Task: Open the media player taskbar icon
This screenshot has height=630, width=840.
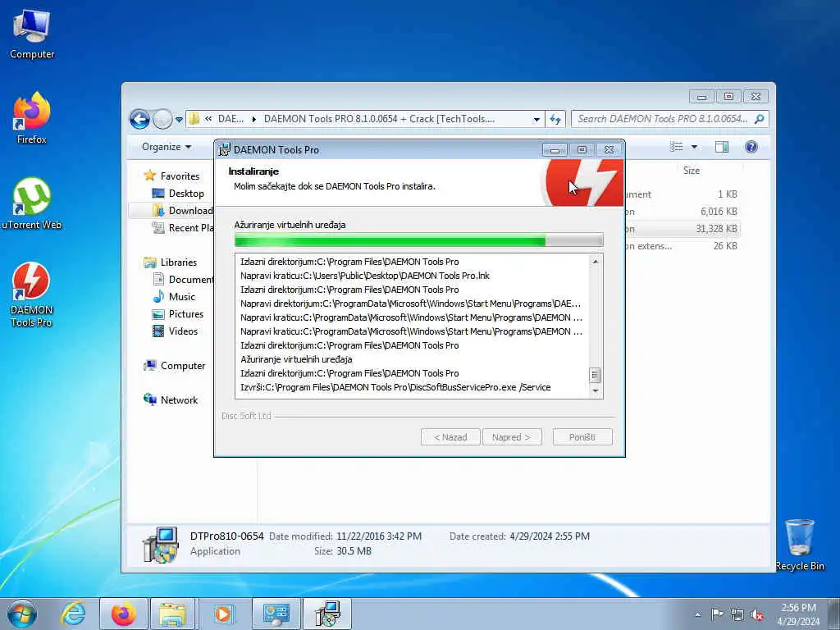Action: point(223,614)
